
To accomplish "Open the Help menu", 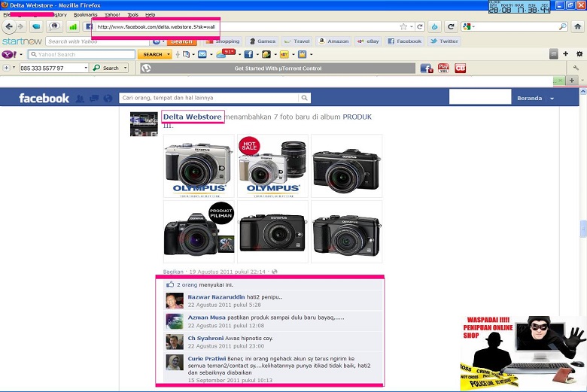I will point(150,14).
